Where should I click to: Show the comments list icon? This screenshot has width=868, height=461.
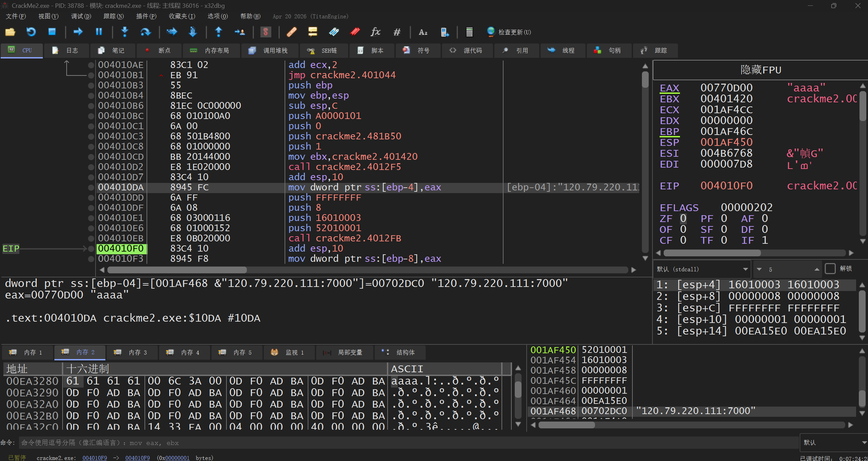click(x=312, y=32)
